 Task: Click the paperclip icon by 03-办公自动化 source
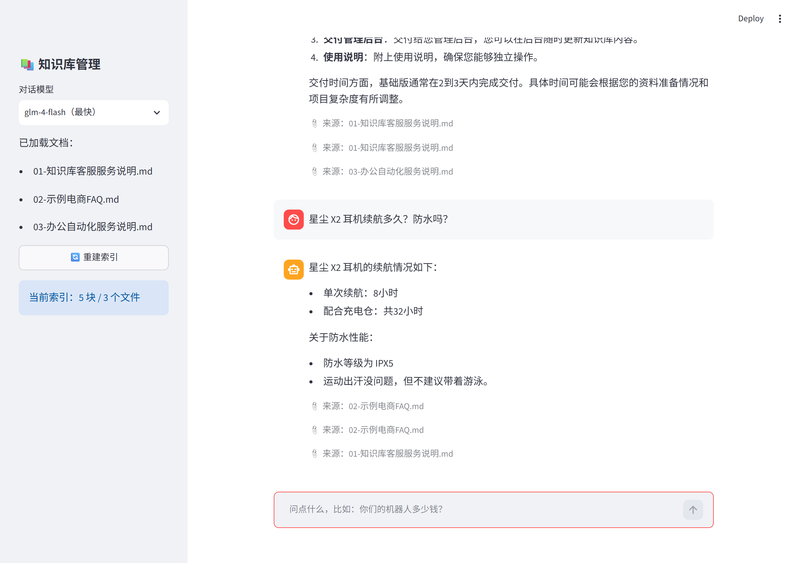(x=314, y=172)
